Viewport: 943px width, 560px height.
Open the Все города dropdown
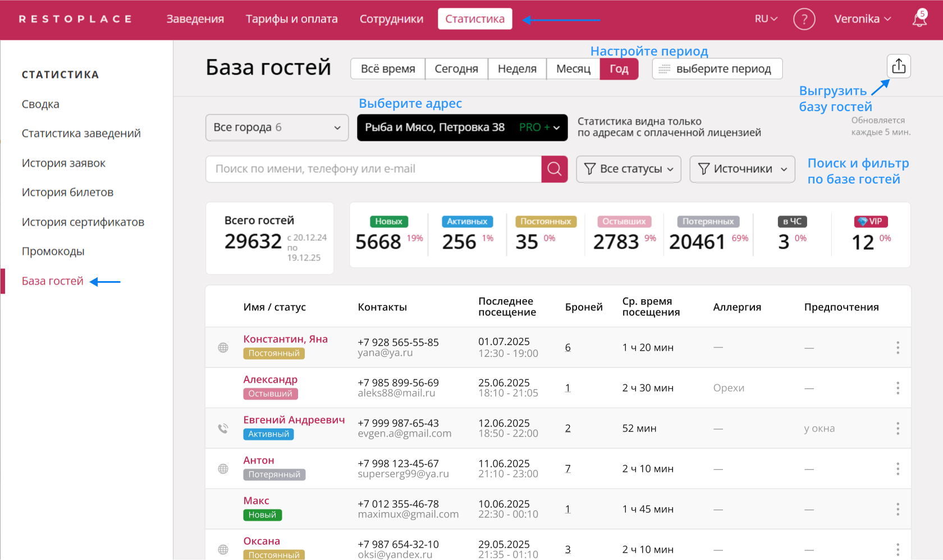click(x=277, y=127)
